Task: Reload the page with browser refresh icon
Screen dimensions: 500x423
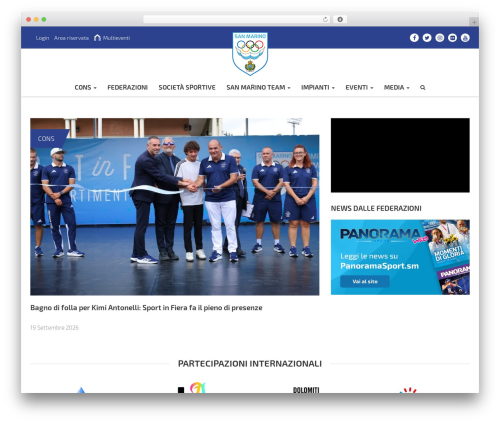Action: tap(325, 19)
